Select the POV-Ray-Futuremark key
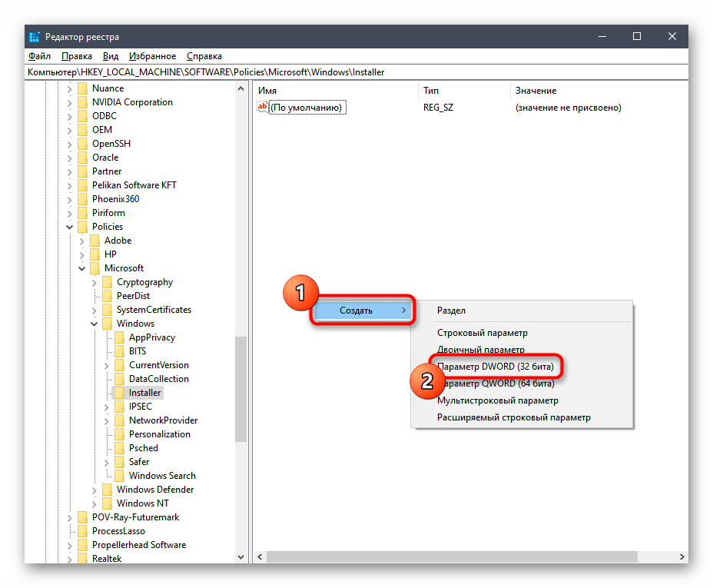The image size is (713, 588). (135, 517)
